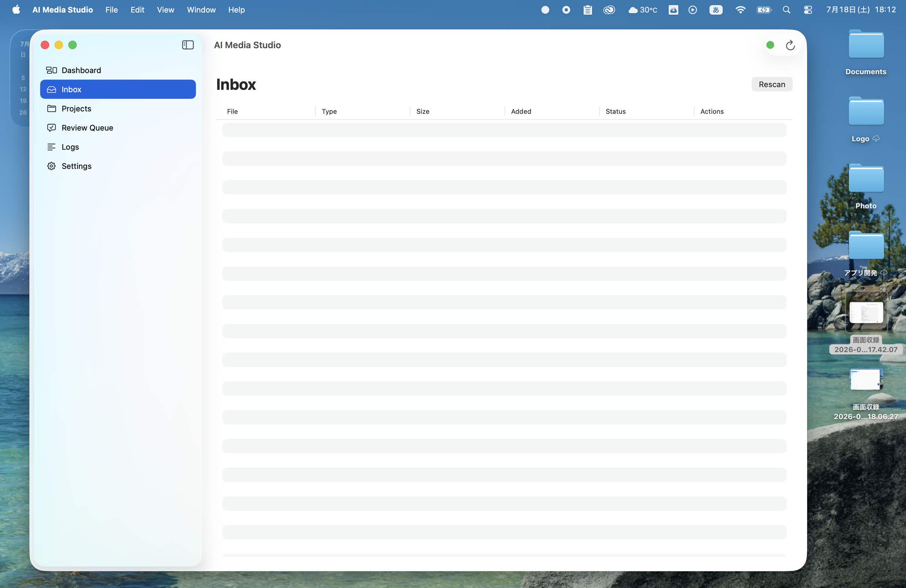
Task: Click the Projects folder icon
Action: click(51, 109)
